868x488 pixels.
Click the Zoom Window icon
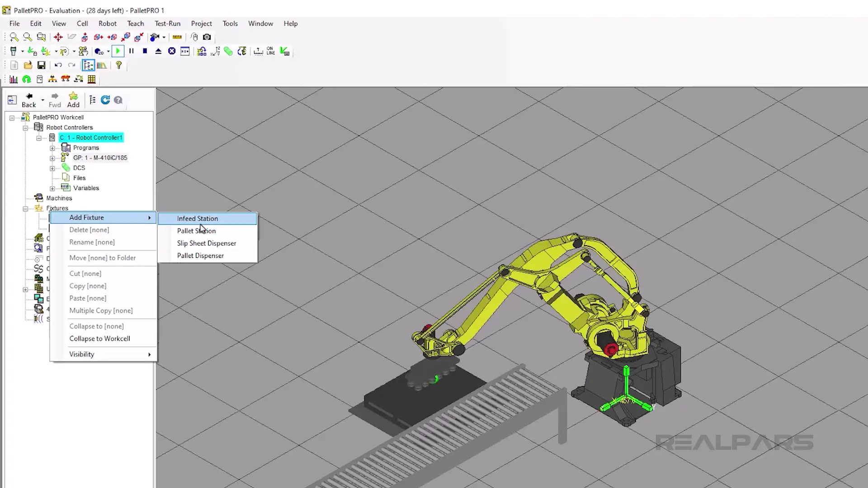point(41,37)
